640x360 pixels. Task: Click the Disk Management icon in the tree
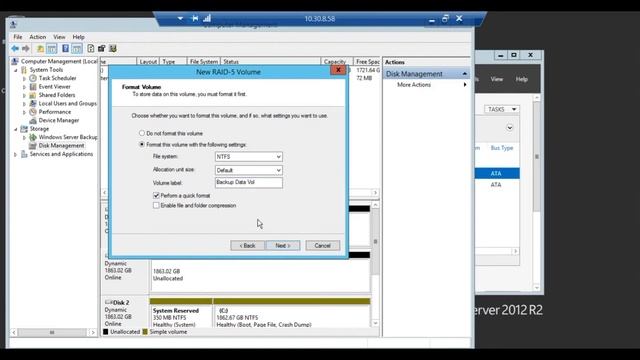tap(33, 146)
